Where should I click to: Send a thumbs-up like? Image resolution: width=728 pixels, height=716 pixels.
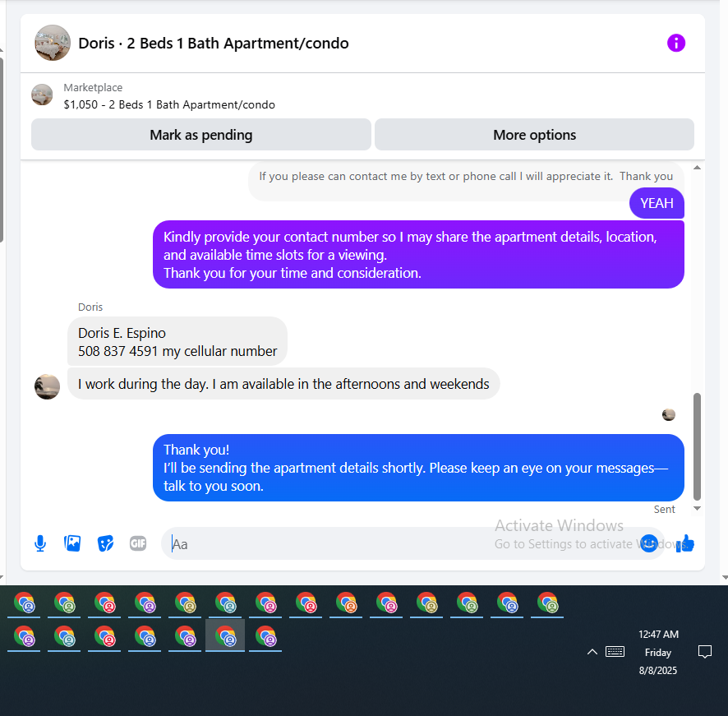[x=685, y=543]
